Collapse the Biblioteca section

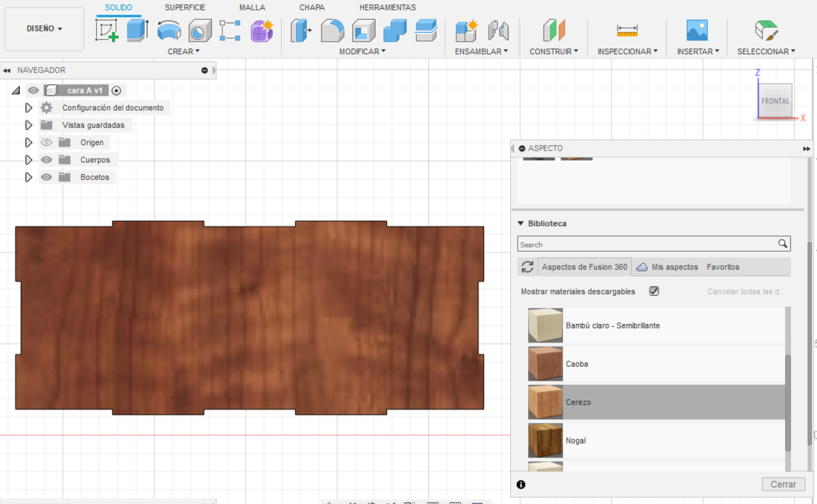point(521,223)
